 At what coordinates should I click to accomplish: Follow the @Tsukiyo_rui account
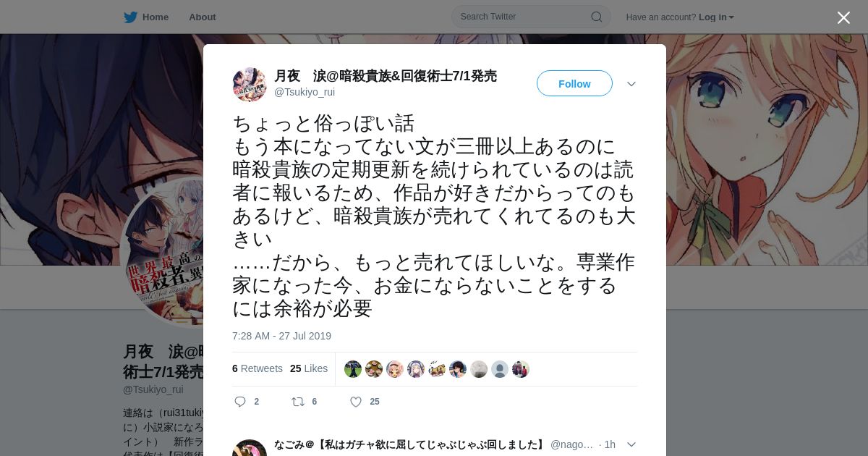click(x=574, y=84)
